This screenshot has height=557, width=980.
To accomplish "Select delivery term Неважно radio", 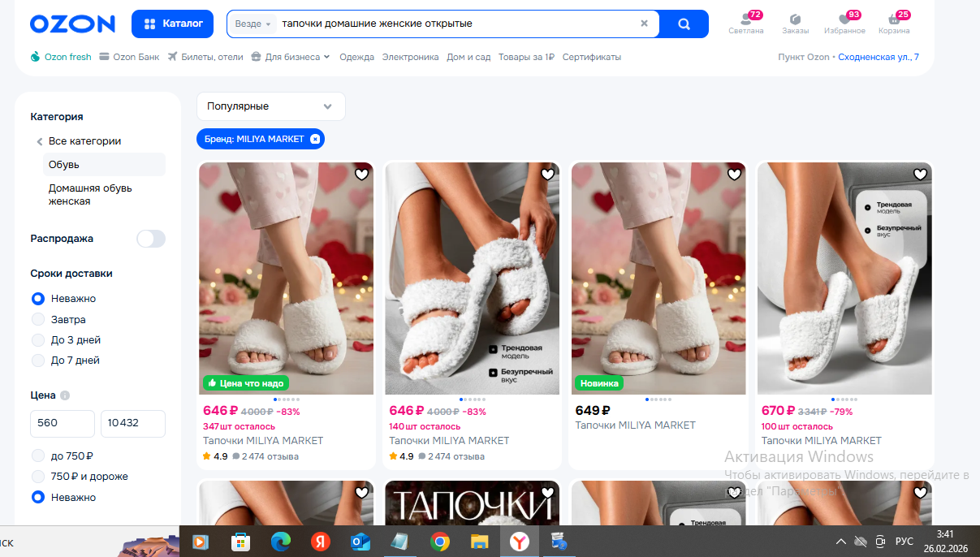I will click(x=38, y=299).
